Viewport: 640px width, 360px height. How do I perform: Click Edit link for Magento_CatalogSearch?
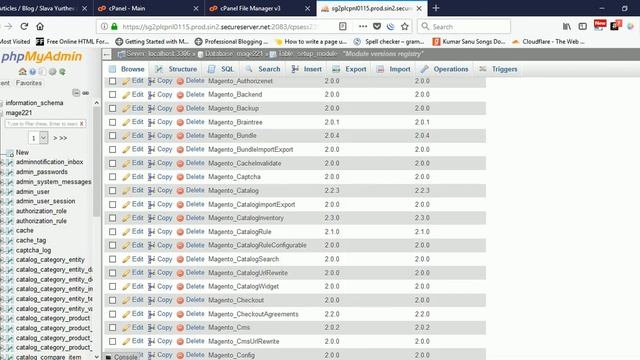(x=138, y=259)
